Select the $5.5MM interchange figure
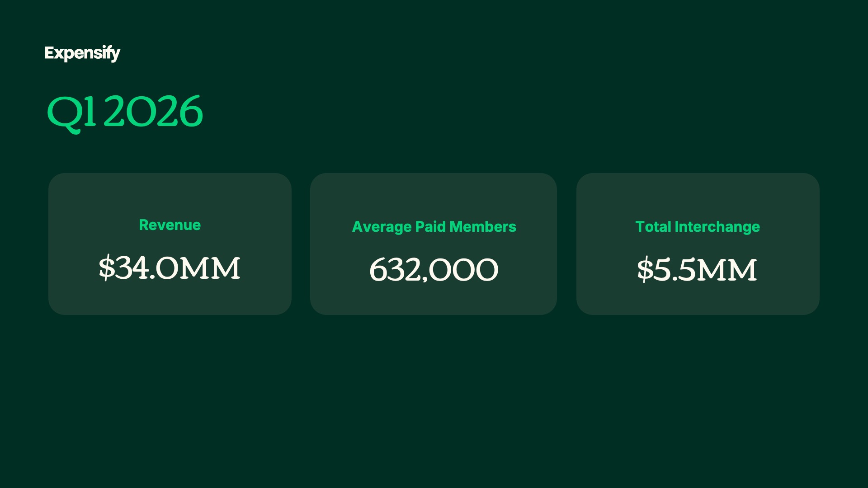Viewport: 868px width, 488px height. tap(697, 270)
